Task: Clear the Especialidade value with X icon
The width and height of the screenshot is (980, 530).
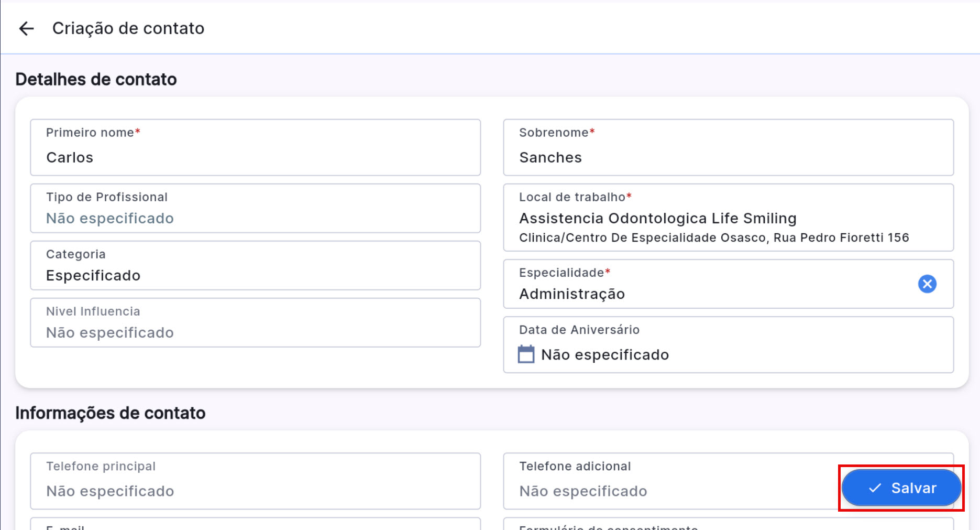Action: 927,284
